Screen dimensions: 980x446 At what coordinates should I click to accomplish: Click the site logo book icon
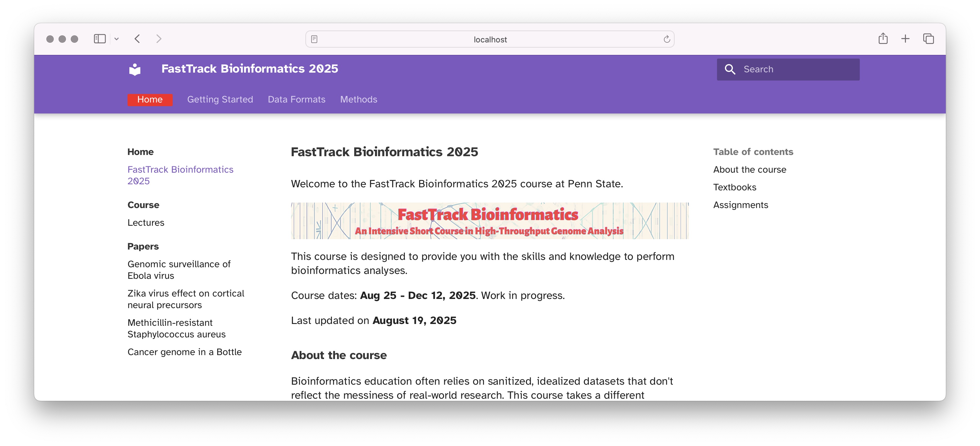[135, 69]
